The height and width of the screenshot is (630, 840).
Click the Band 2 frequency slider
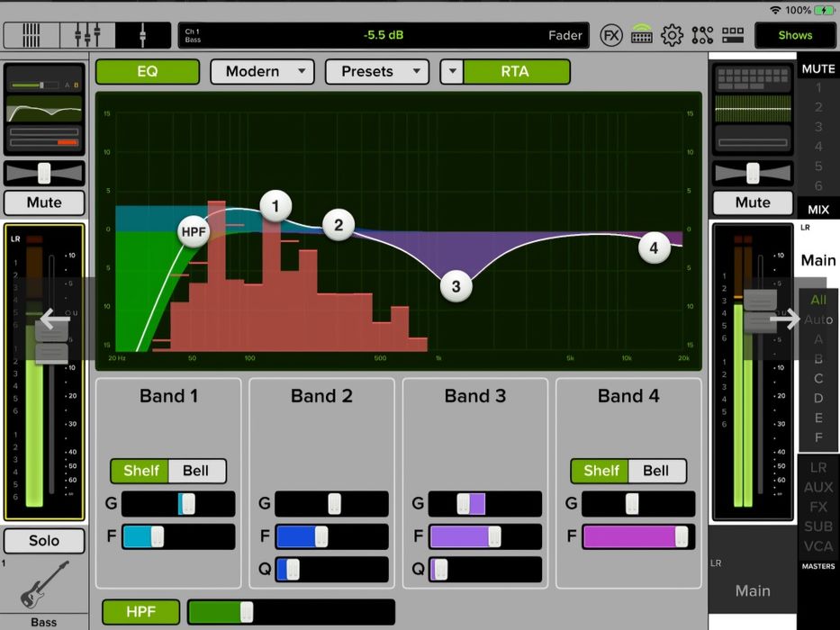[331, 536]
